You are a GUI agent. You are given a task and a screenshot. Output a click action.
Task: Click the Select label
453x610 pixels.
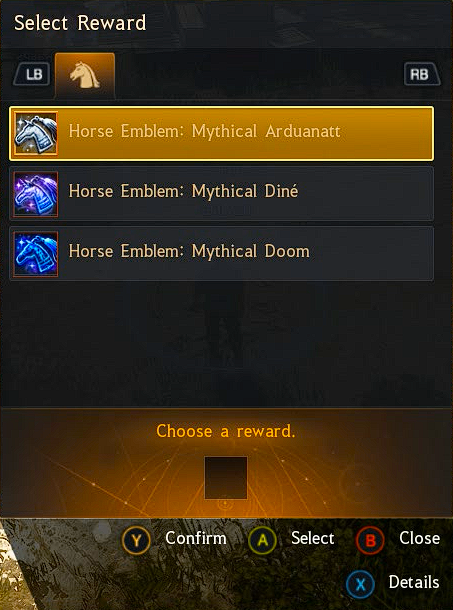(313, 539)
